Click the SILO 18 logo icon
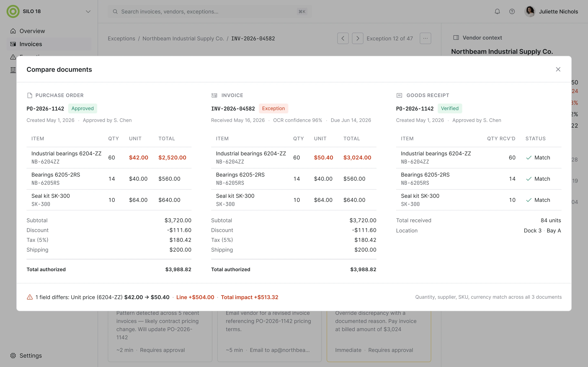 13,11
